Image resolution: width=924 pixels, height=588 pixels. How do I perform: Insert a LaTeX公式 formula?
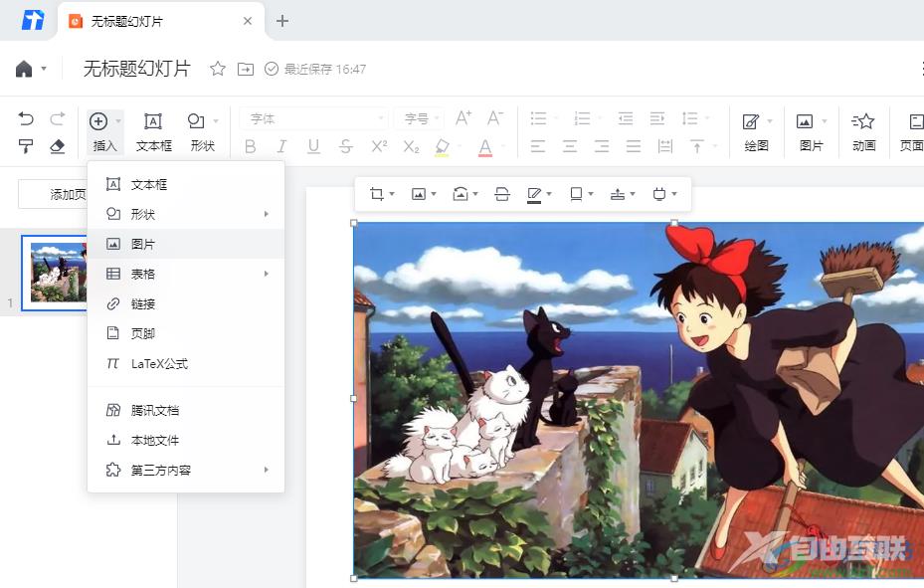pyautogui.click(x=186, y=363)
